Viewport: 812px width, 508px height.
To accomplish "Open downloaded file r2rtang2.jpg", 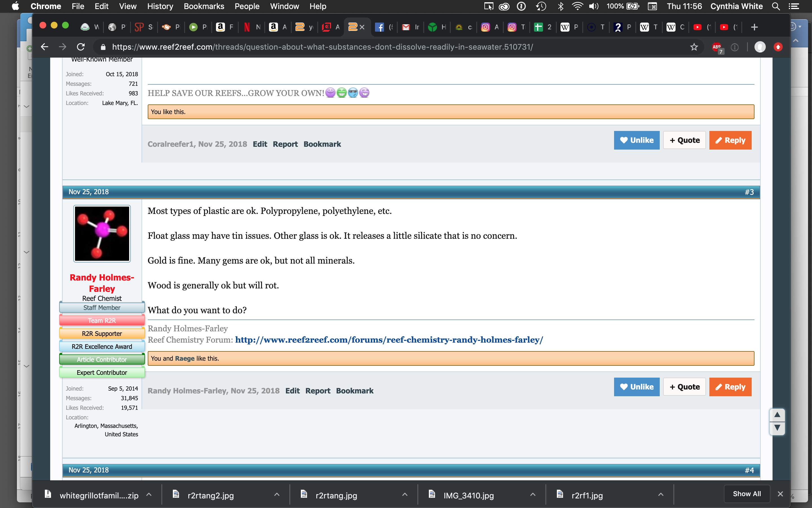I will tap(211, 495).
